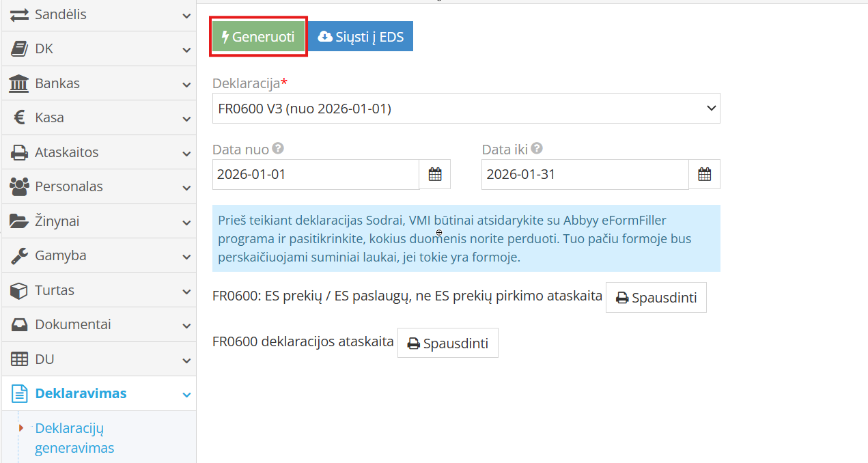Click the Bankas building icon in sidebar
868x463 pixels.
pyautogui.click(x=18, y=83)
